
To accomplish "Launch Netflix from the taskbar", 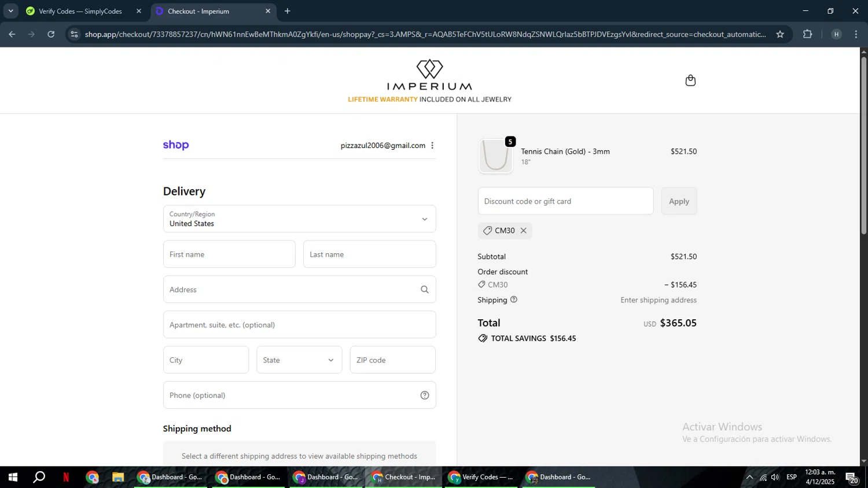I will tap(66, 478).
